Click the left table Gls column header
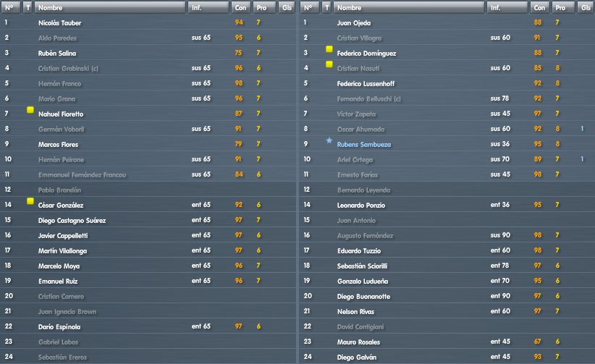Screen dimensions: 595x364 click(287, 7)
